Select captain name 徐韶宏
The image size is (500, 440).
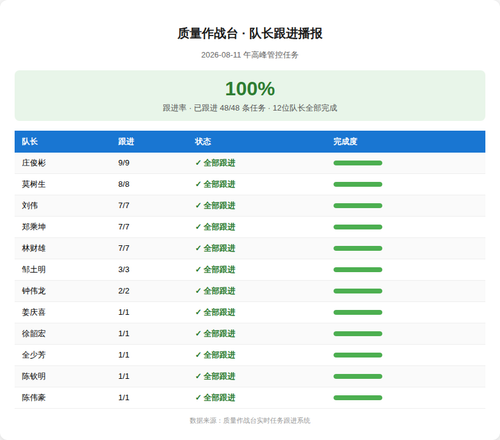click(34, 334)
